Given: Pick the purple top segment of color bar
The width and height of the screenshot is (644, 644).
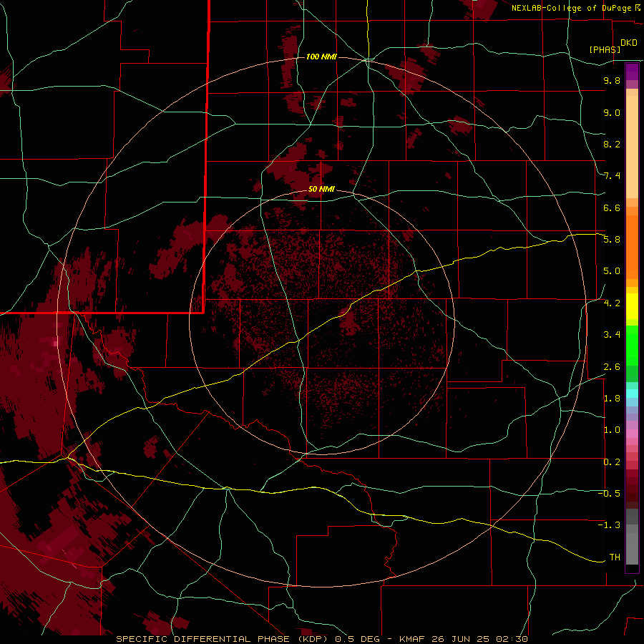Looking at the screenshot, I should click(x=632, y=72).
